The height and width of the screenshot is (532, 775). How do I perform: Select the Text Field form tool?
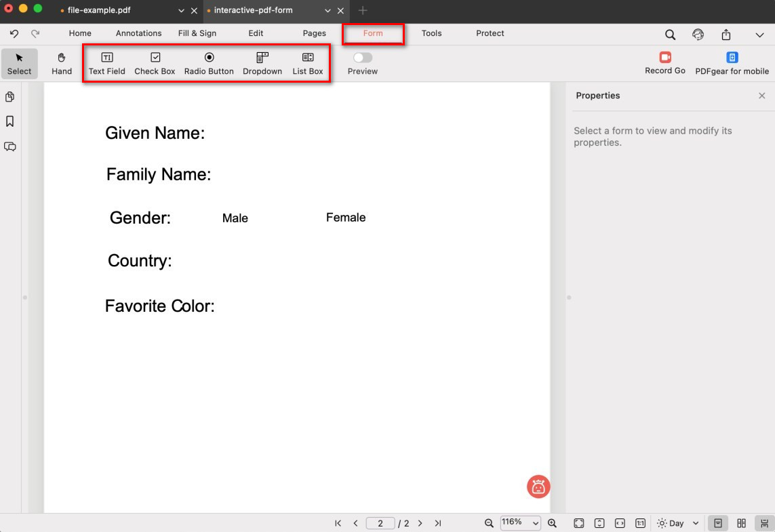pos(106,64)
